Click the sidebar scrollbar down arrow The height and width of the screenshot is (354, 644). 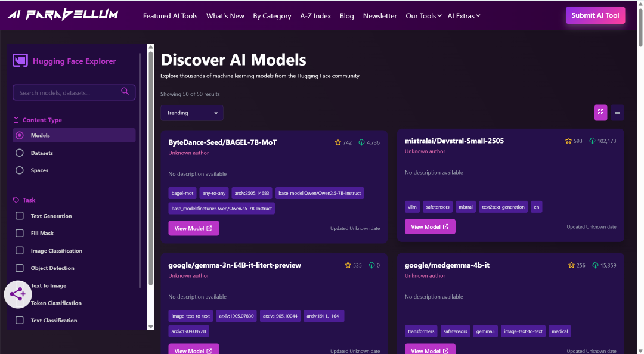(151, 327)
